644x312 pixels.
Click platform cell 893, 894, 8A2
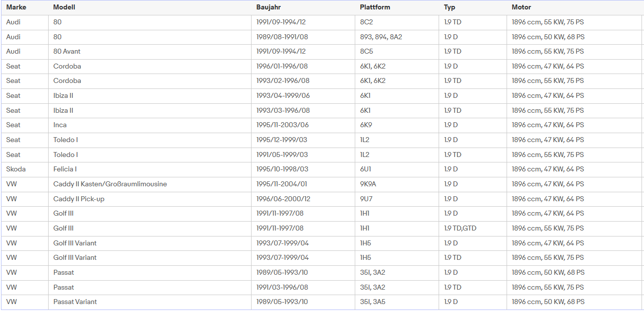381,37
